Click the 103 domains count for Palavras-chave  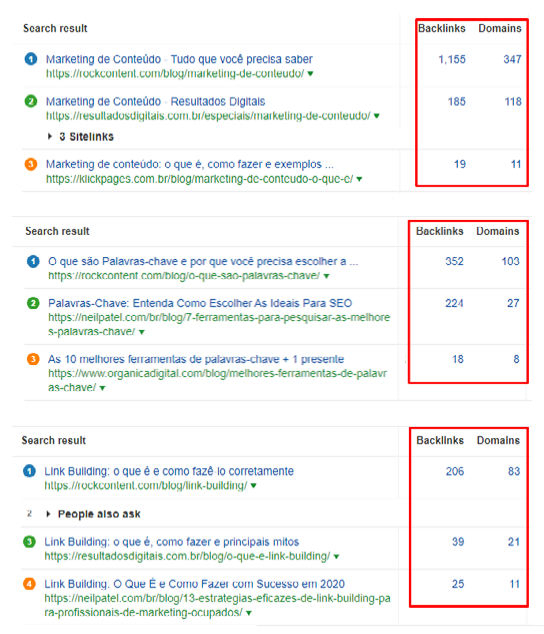point(510,261)
